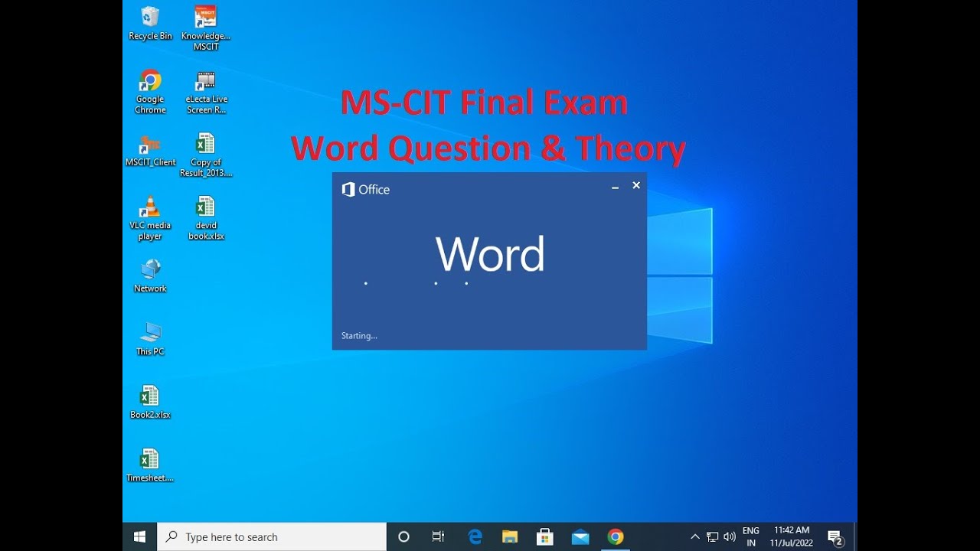The height and width of the screenshot is (551, 980).
Task: Select the Book2.xlsx desktop file
Action: [150, 402]
